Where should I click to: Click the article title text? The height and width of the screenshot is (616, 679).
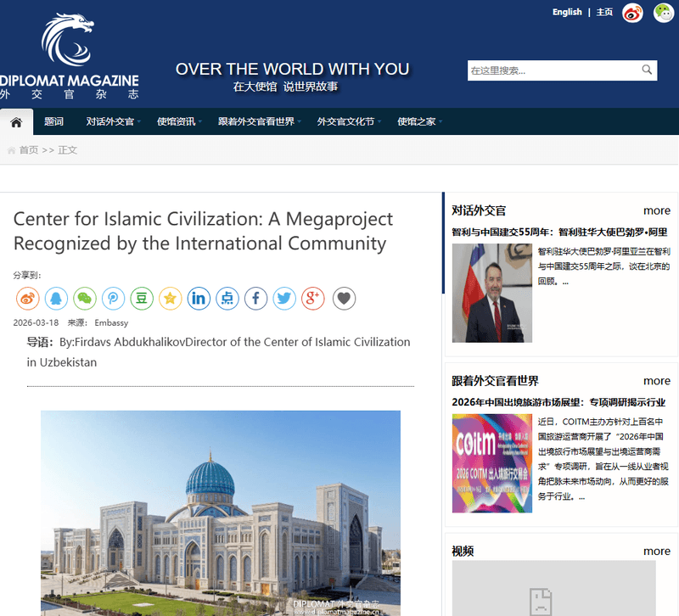coord(203,231)
